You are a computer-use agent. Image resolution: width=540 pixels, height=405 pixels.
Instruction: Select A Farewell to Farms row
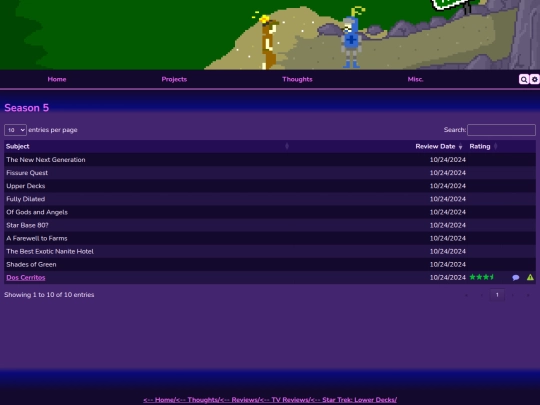point(270,238)
